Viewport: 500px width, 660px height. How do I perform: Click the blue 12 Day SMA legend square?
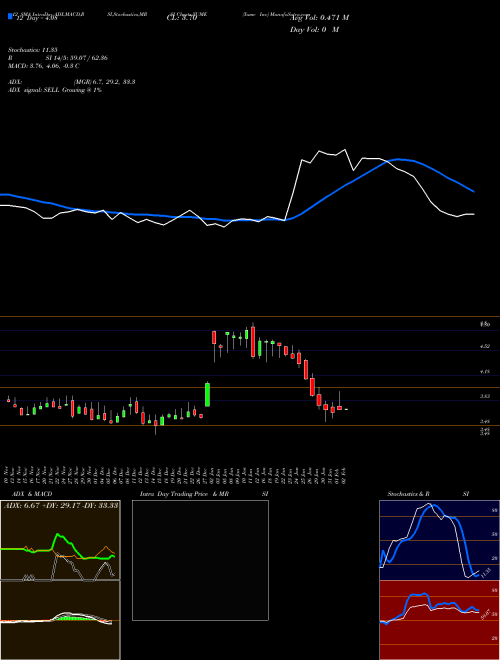tap(11, 17)
